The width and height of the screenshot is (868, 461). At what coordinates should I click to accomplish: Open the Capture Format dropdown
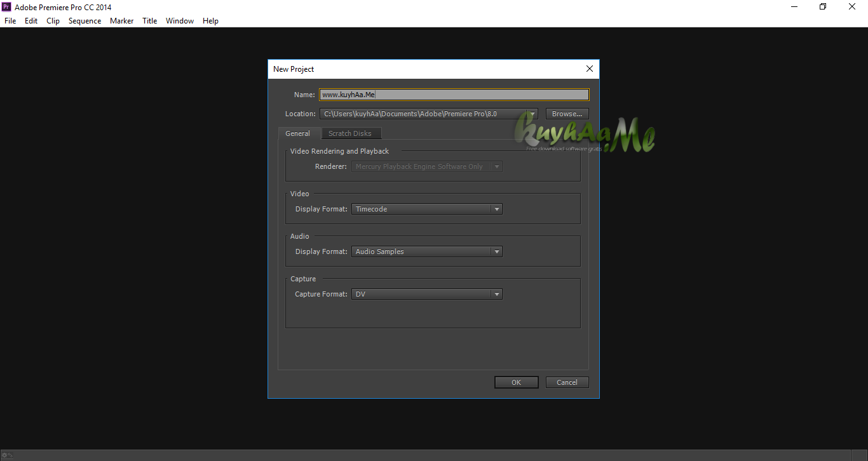pos(427,294)
